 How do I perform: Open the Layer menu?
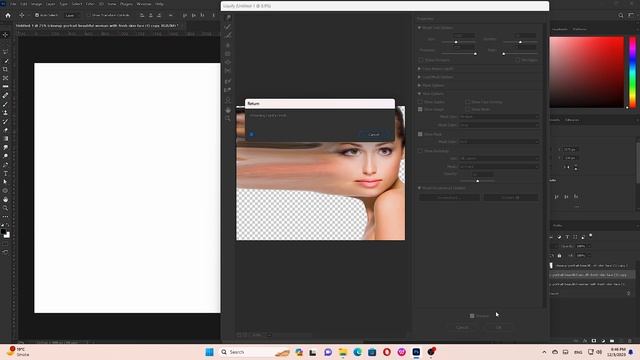(x=51, y=4)
